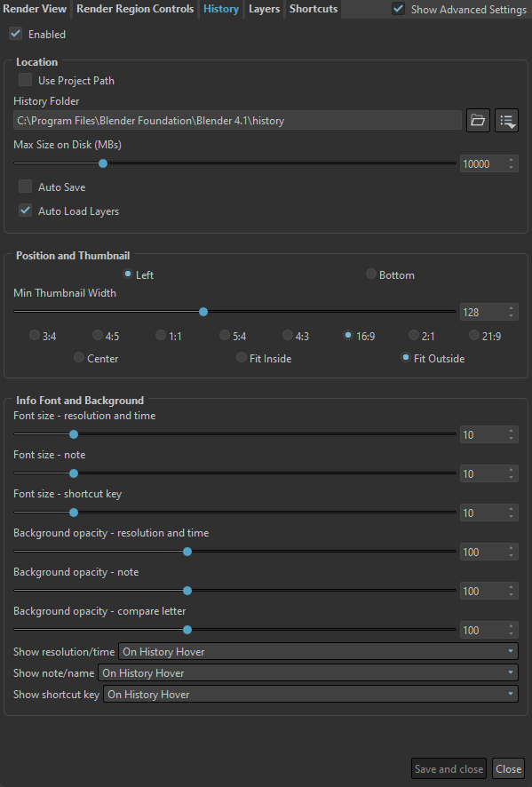Increase Max Size on Disk stepper arrow

(x=511, y=161)
